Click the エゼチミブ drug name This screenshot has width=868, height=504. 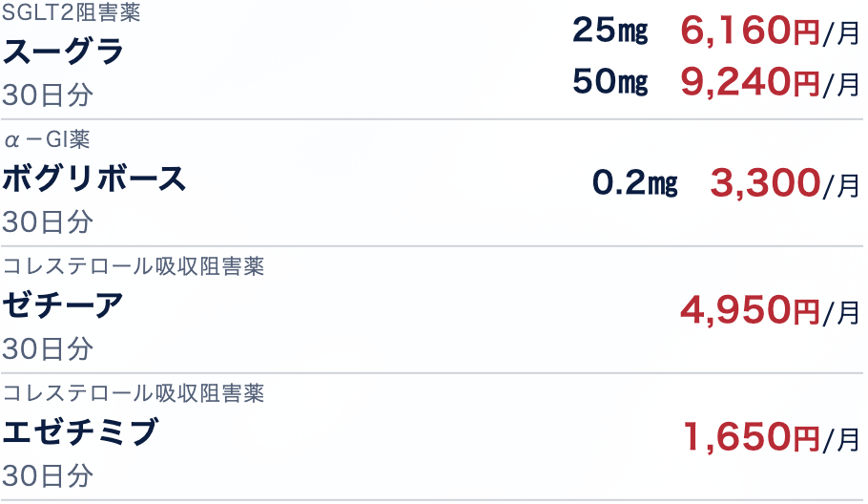[x=79, y=432]
